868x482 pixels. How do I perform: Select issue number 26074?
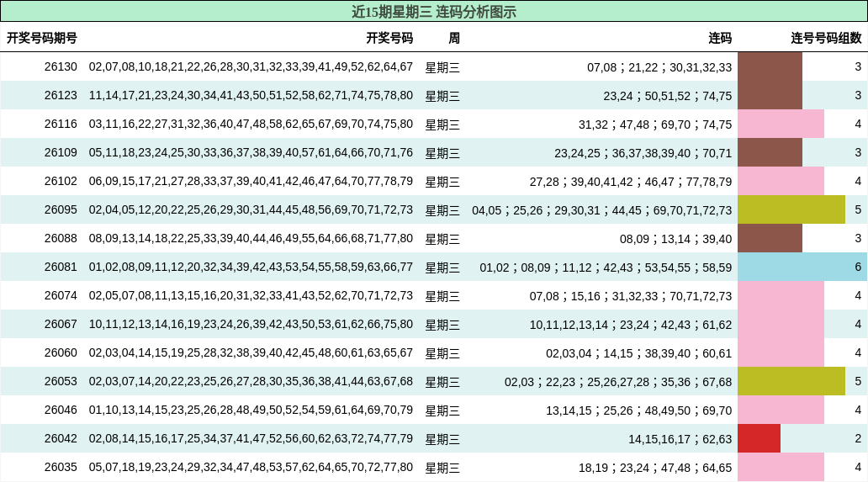coord(61,295)
